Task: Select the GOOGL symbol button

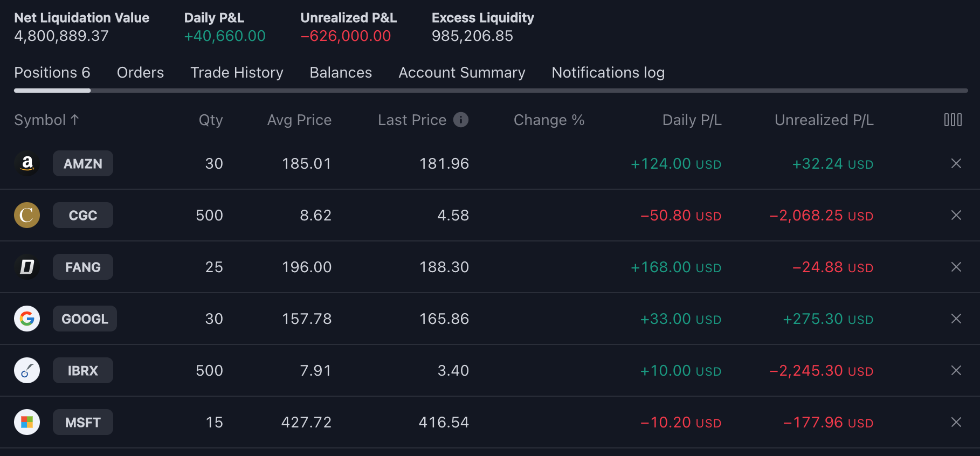Action: (x=85, y=319)
